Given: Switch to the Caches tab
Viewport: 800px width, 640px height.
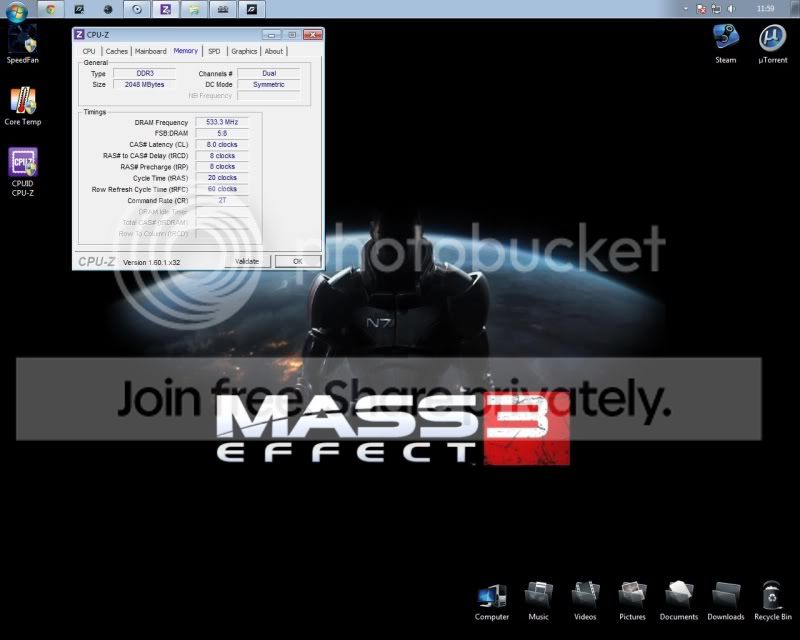Looking at the screenshot, I should point(116,51).
